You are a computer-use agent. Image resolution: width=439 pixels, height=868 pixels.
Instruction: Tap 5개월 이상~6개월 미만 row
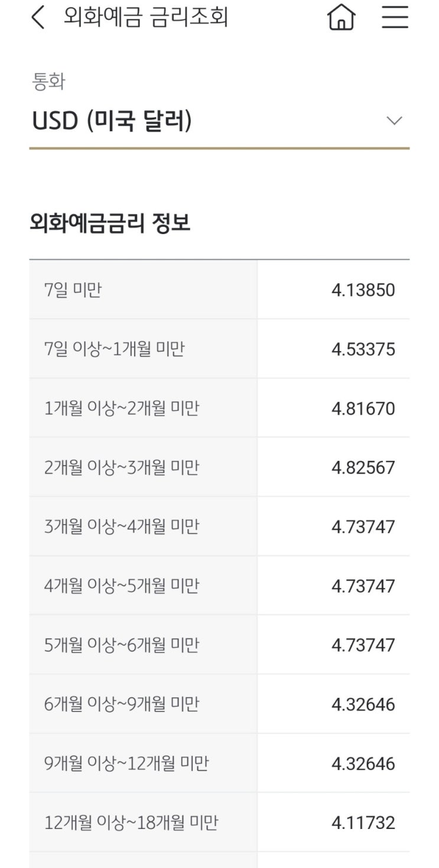tap(122, 645)
